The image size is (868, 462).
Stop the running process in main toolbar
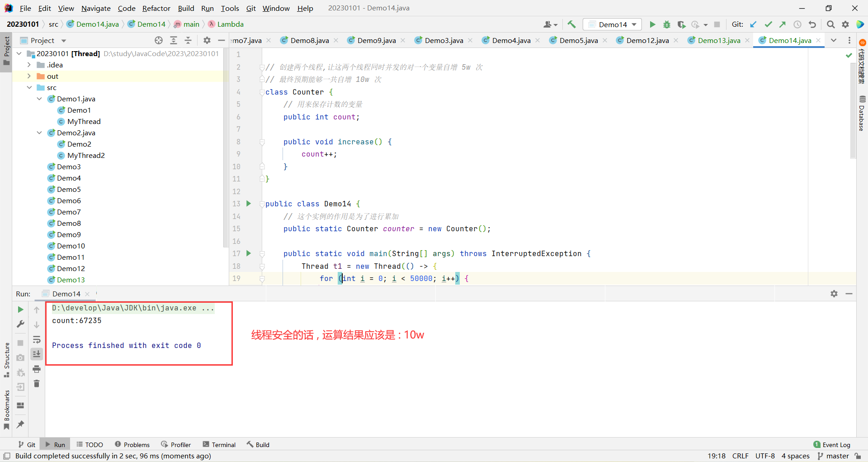click(717, 24)
